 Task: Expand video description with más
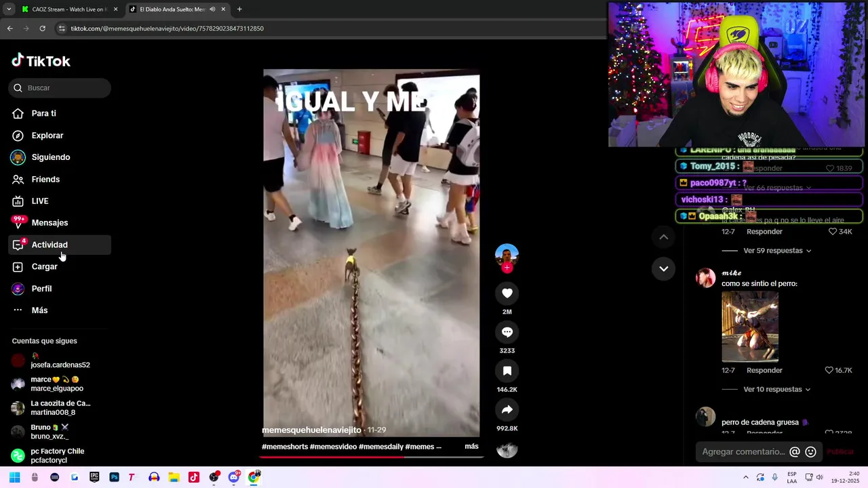point(471,446)
